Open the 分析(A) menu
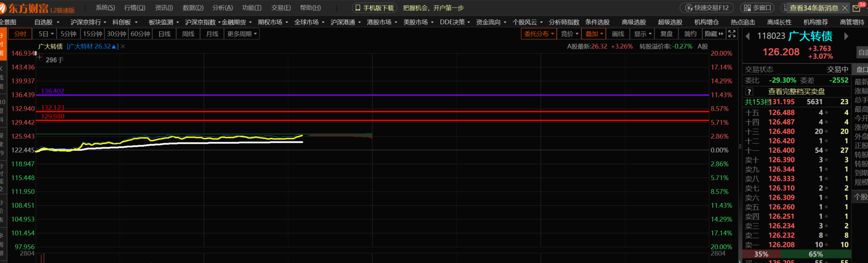868x263 pixels. click(x=222, y=8)
